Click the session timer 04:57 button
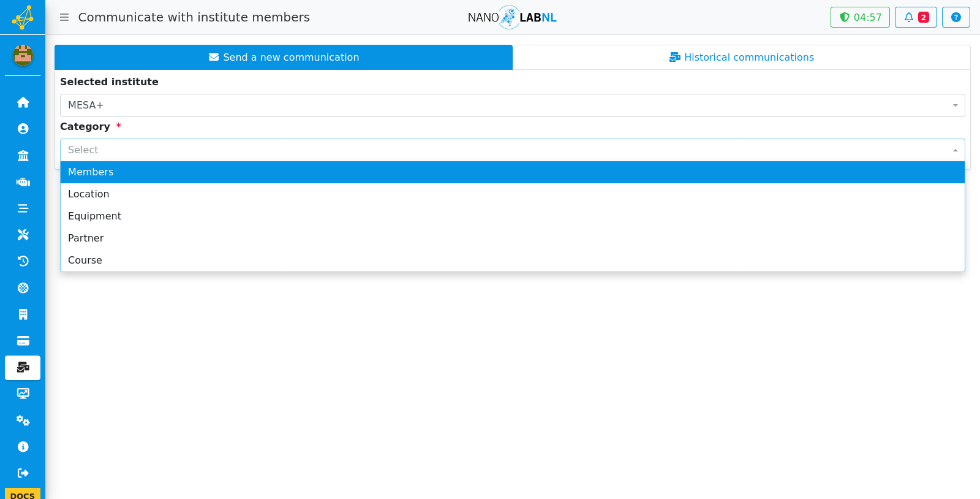This screenshot has width=980, height=499. [860, 17]
